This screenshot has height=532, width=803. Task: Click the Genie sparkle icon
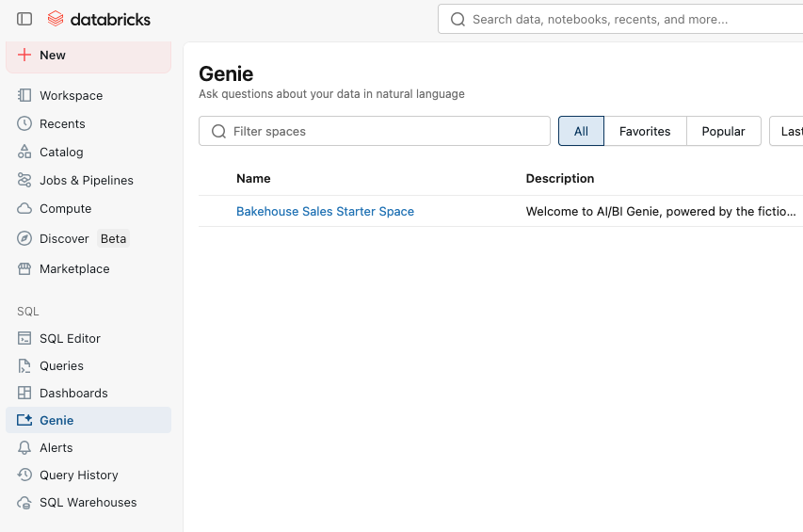coord(24,420)
